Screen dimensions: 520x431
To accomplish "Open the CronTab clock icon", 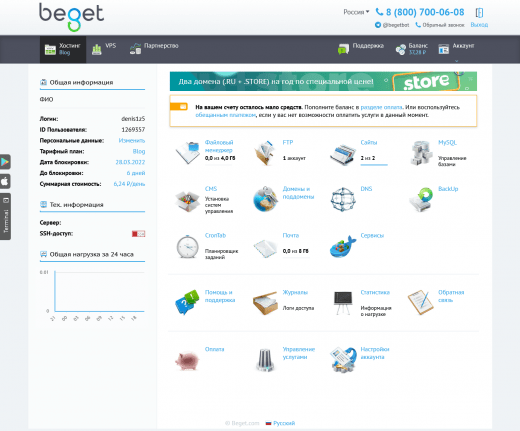I will pyautogui.click(x=187, y=246).
